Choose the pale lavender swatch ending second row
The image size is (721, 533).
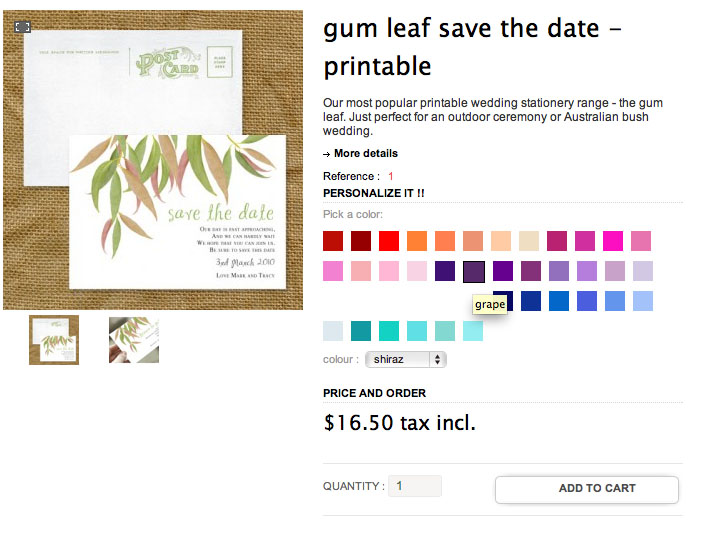coord(642,271)
